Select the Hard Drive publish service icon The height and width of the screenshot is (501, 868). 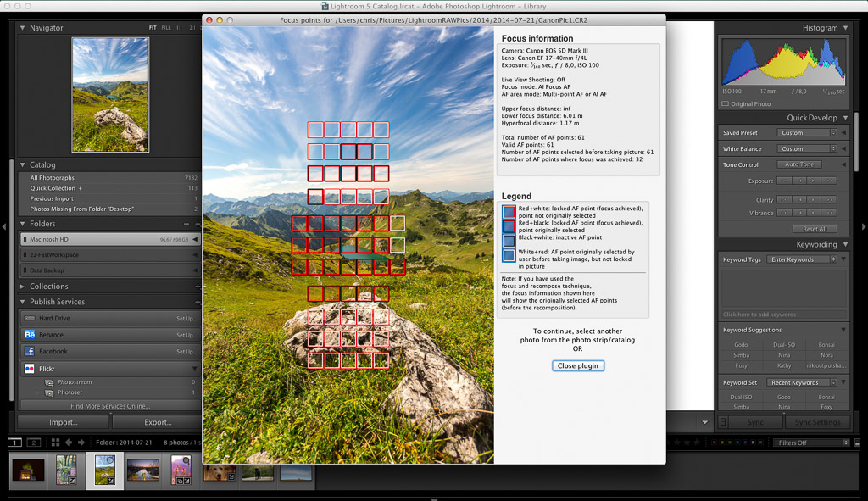30,318
